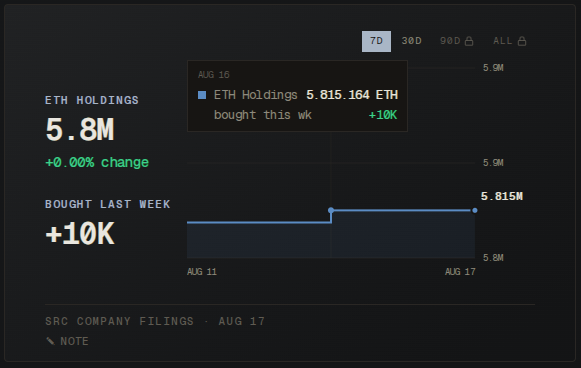Click the 5.815M chart end label

click(x=502, y=196)
